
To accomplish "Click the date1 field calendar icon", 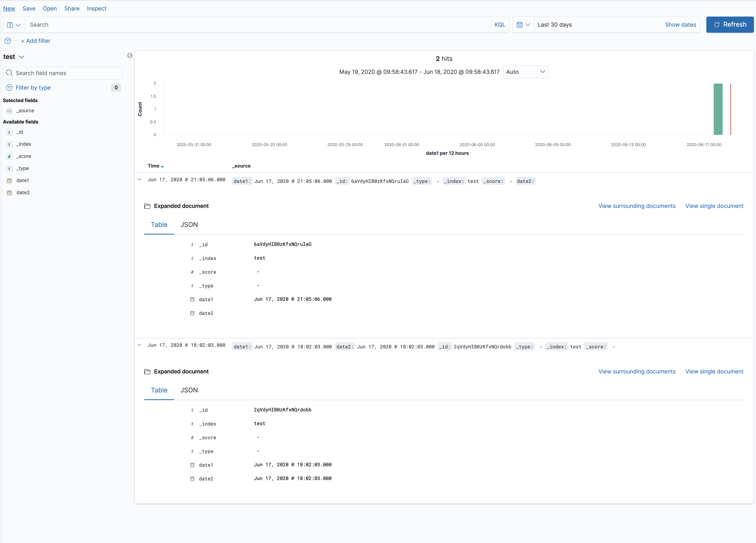I will tap(9, 180).
